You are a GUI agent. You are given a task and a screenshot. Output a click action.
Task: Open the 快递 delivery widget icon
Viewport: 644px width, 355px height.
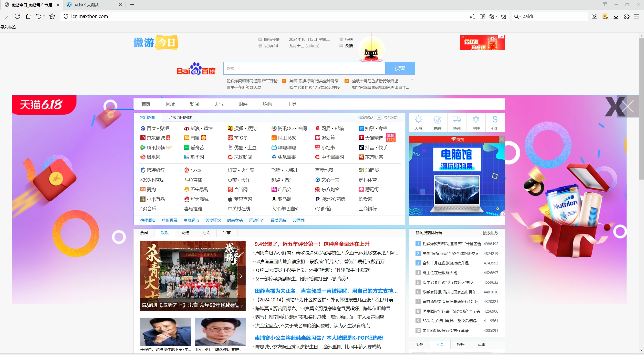click(x=457, y=123)
